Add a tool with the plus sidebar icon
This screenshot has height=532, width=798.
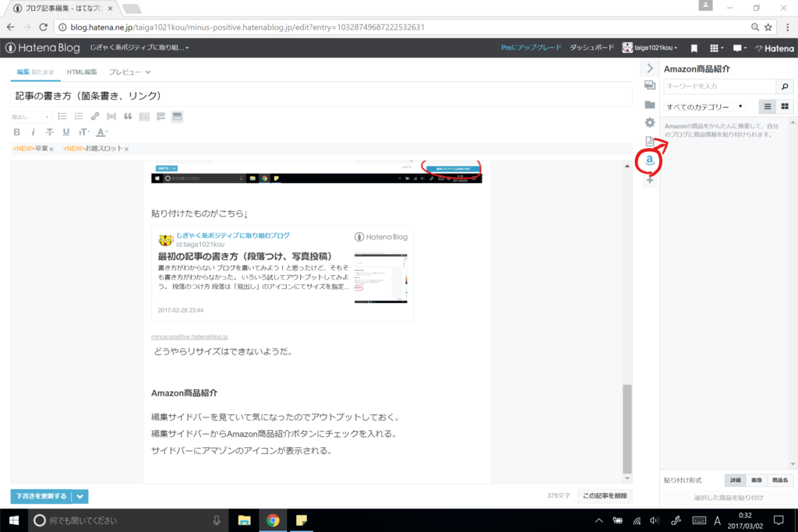point(649,180)
